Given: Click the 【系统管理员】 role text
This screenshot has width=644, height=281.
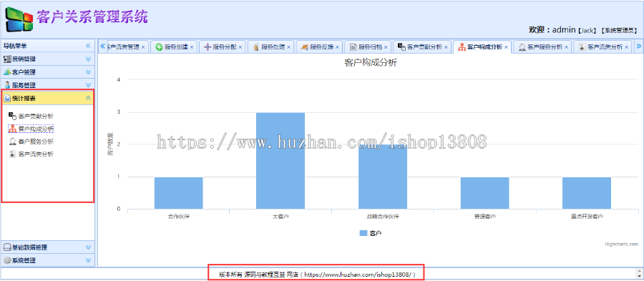Looking at the screenshot, I should [x=619, y=30].
